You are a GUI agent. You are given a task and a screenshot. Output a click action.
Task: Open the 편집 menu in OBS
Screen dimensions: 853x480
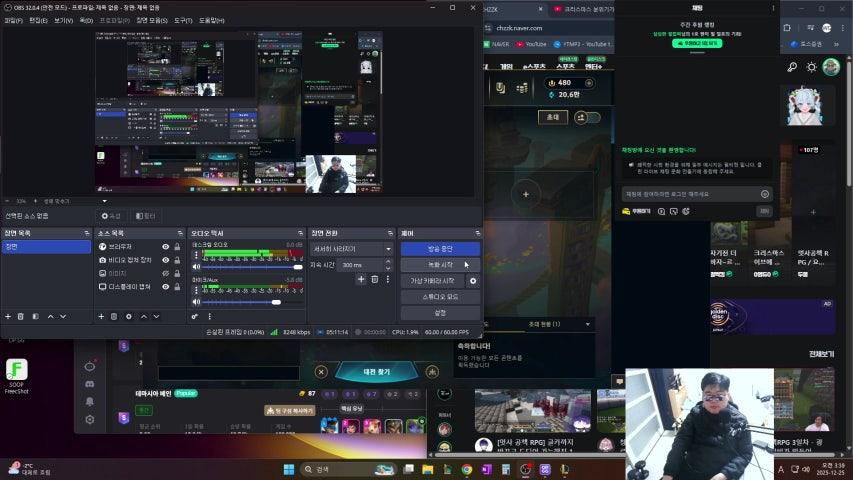[x=38, y=20]
